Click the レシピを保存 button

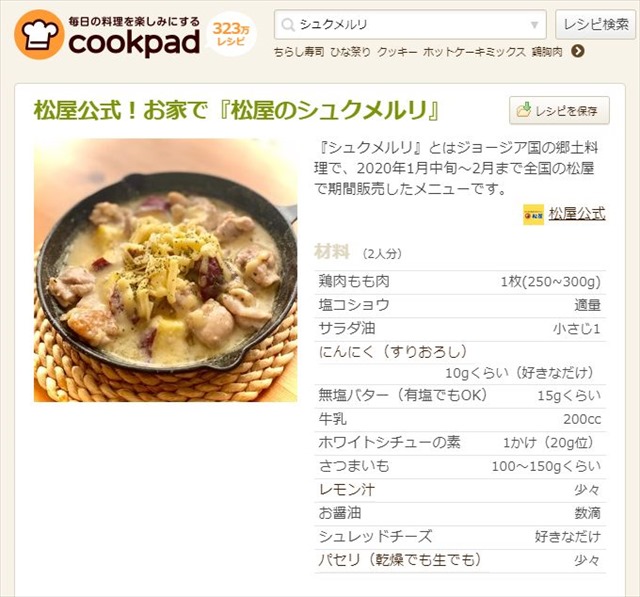point(559,110)
